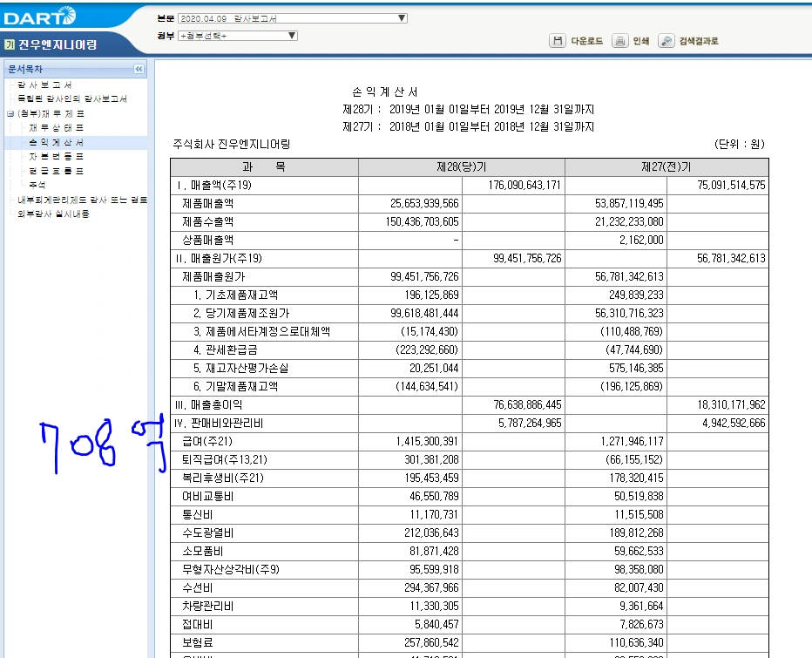
Task: Click the 검색결과로 link
Action: click(x=697, y=40)
